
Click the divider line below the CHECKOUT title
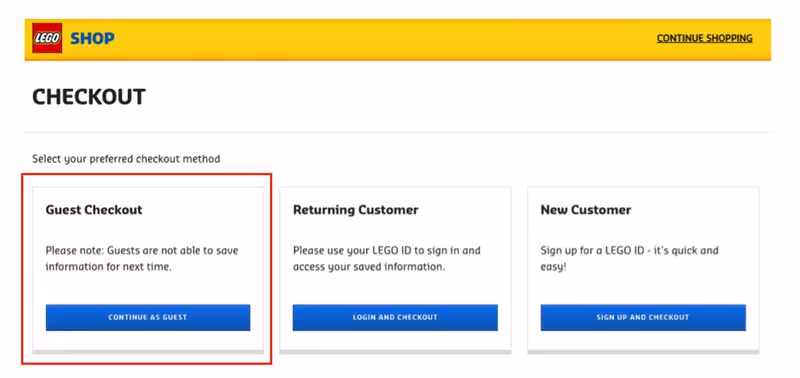(x=397, y=133)
